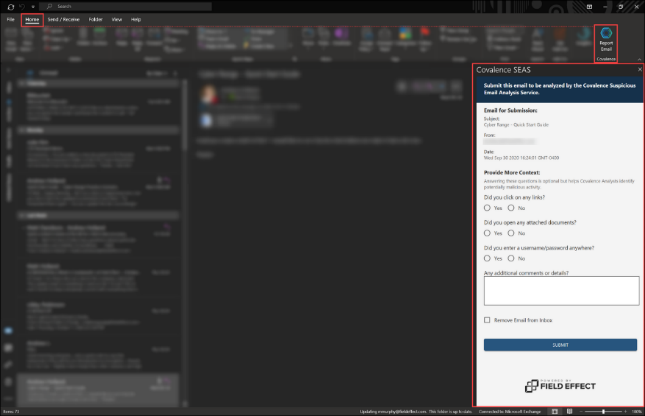Click the Undo arrow in title bar
This screenshot has width=645, height=416.
(x=22, y=7)
